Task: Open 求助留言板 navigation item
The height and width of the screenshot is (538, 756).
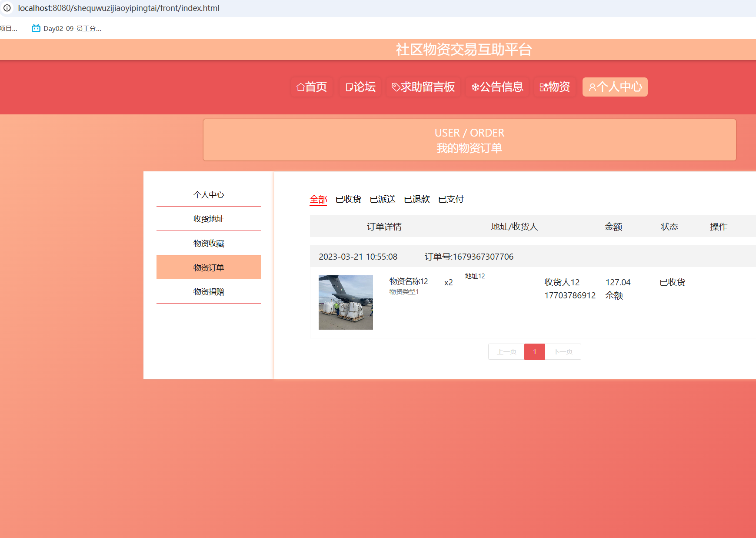Action: (x=423, y=87)
